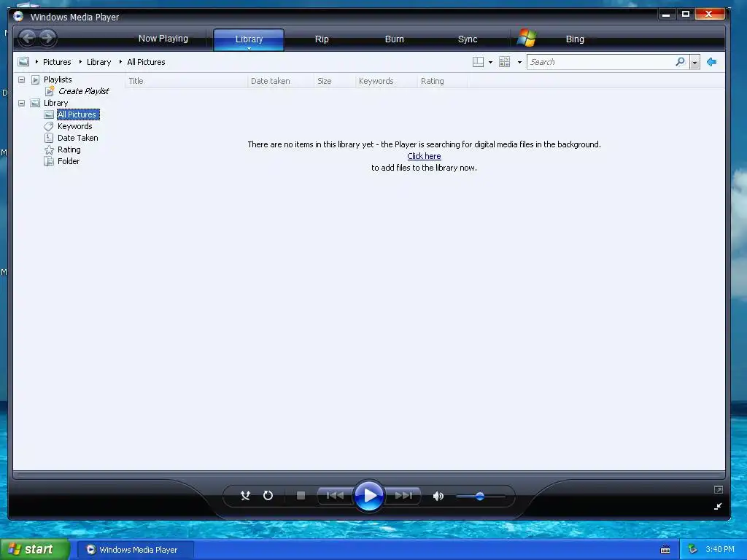The height and width of the screenshot is (560, 747).
Task: Open the Layout Options dropdown arrow
Action: tap(490, 63)
